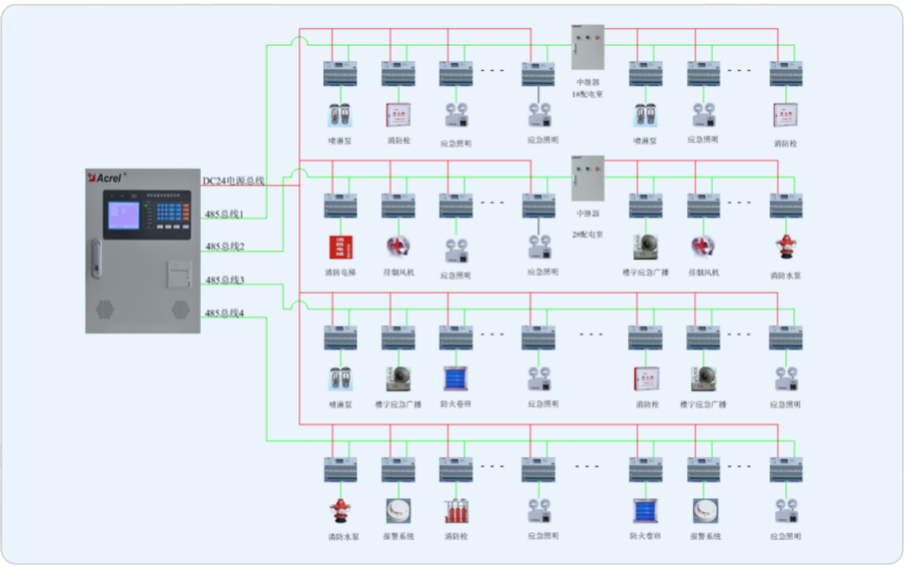Screen dimensions: 905x567
Task: Click the blue keypad on the controller panel
Action: pos(168,212)
